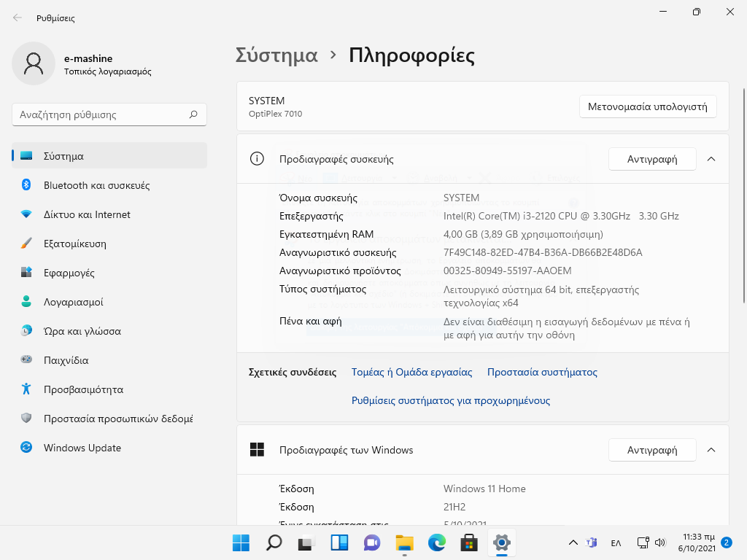747x560 pixels.
Task: Launch Microsoft Edge from the taskbar
Action: coord(437,542)
